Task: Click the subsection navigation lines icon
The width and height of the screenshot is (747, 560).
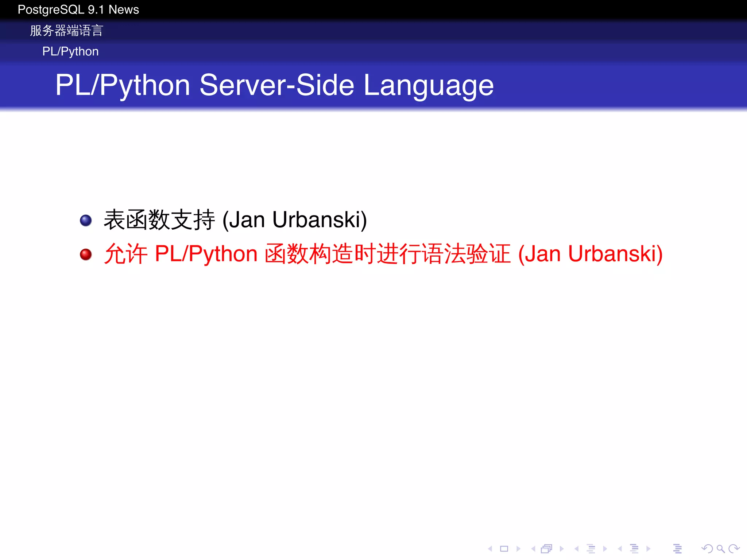Action: point(591,548)
